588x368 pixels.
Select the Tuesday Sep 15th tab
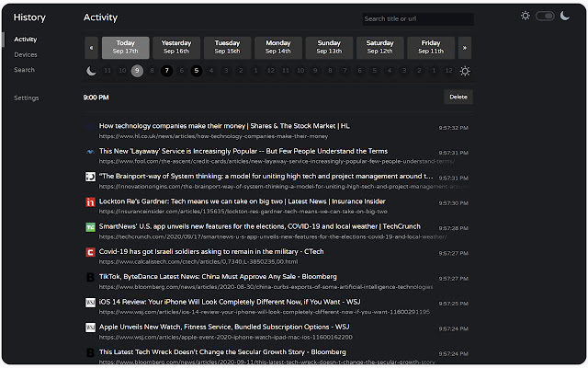(x=227, y=48)
